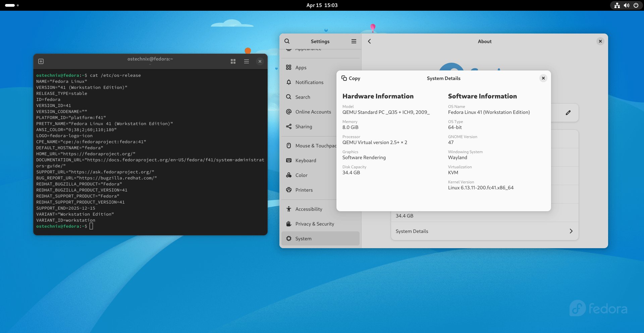Click the search icon in Settings sidebar
Screen dimensions: 644x333
tap(287, 41)
